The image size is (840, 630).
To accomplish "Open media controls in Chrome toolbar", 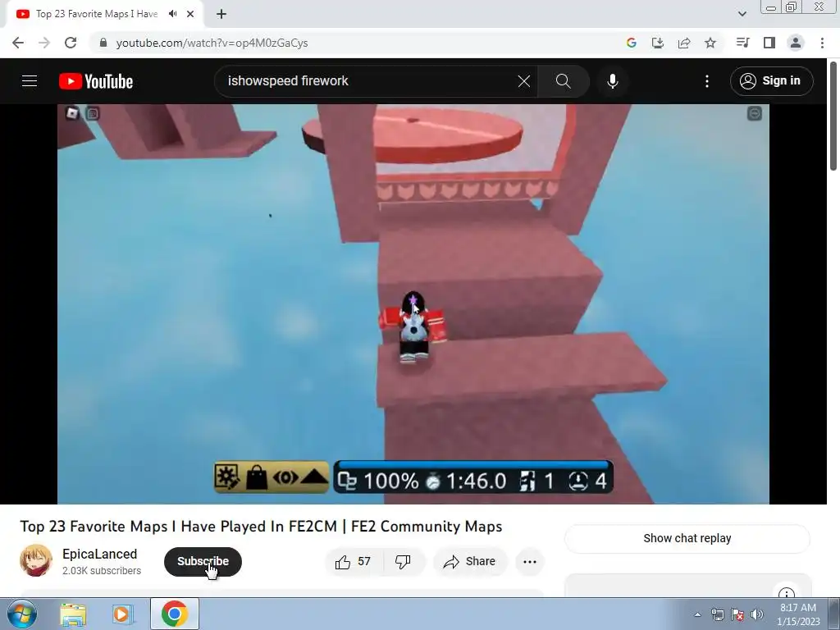I will [x=742, y=43].
